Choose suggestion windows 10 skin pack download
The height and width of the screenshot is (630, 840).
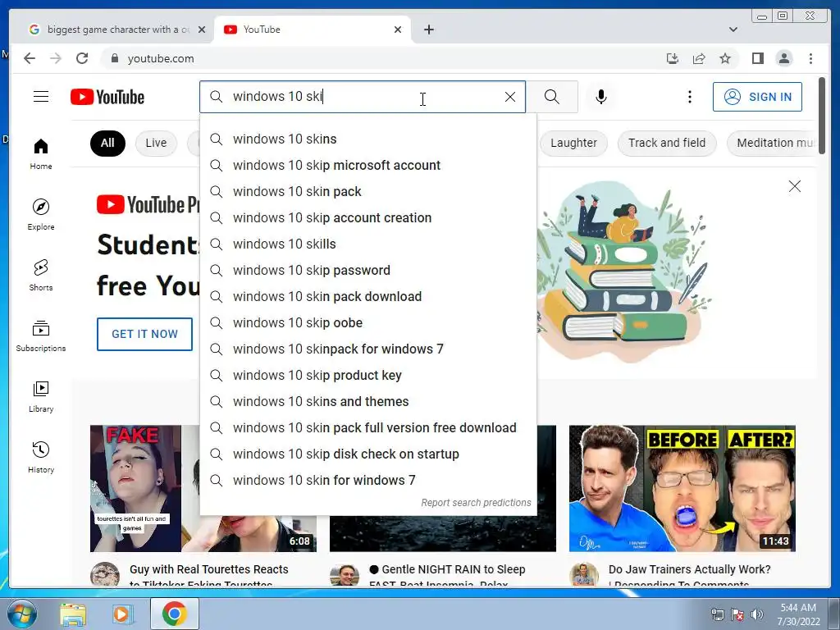click(368, 297)
